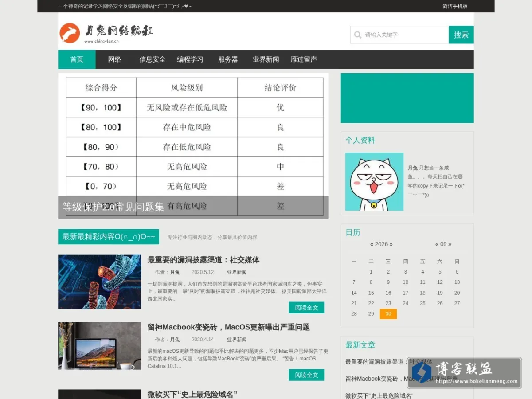The image size is (532, 399).
Task: Select date 10 in the calendar
Action: coord(405,282)
